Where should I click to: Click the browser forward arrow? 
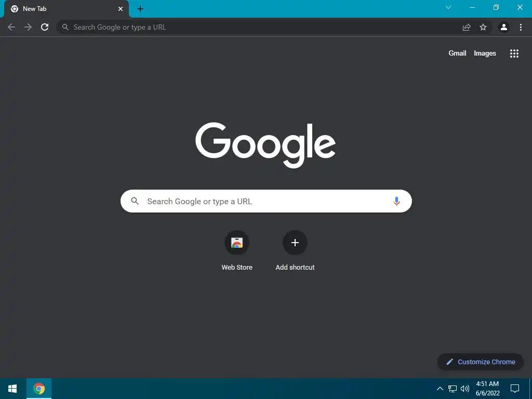click(x=28, y=27)
